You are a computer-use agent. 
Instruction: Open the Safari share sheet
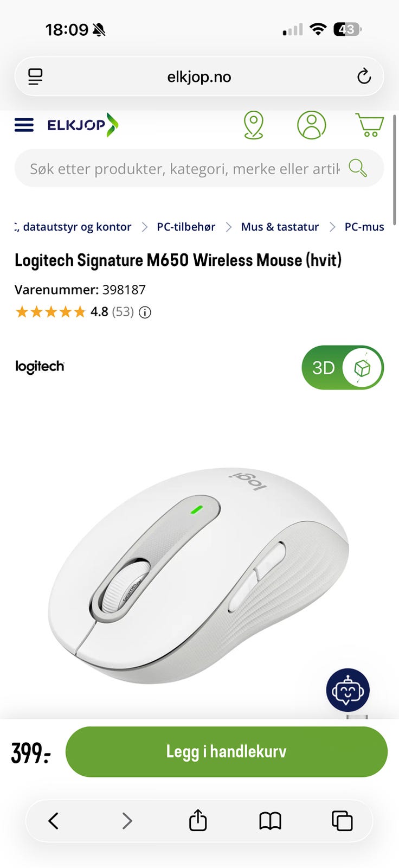click(198, 820)
